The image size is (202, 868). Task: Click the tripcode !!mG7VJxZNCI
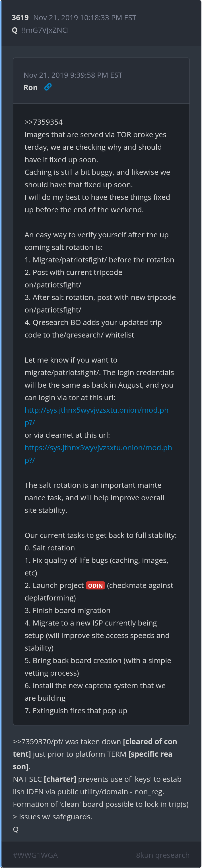tap(45, 30)
